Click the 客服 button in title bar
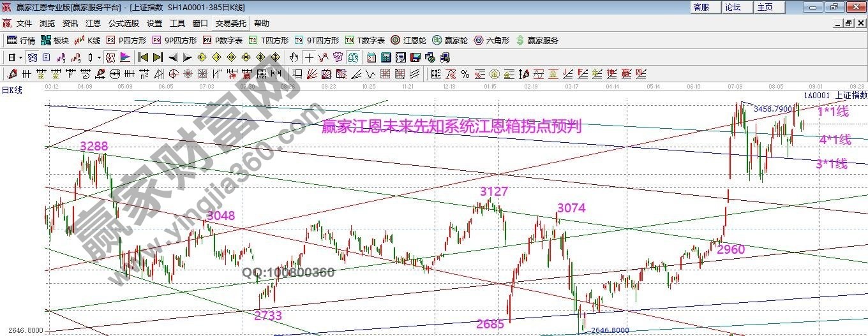The height and width of the screenshot is (336, 868). click(701, 7)
